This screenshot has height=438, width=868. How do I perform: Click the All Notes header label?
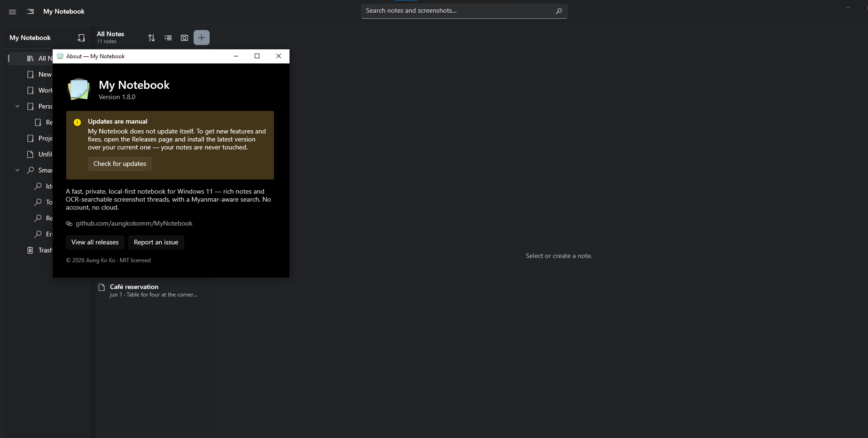pyautogui.click(x=110, y=34)
